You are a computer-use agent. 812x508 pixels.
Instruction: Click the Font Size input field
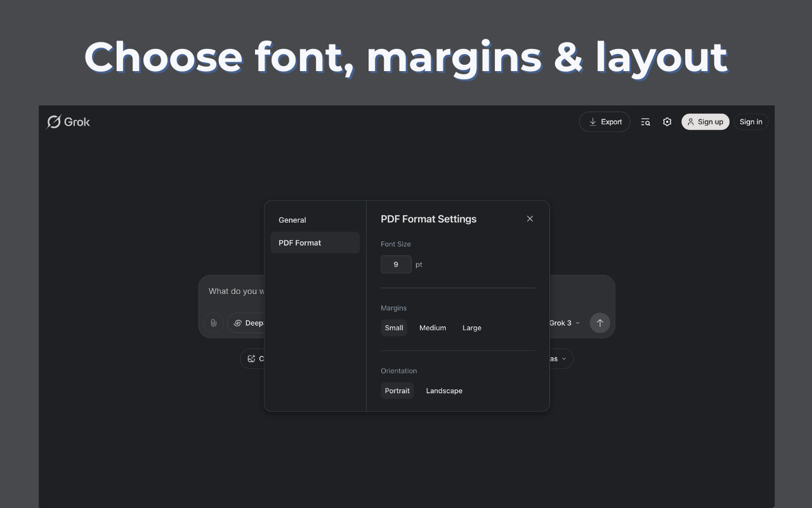pos(396,264)
